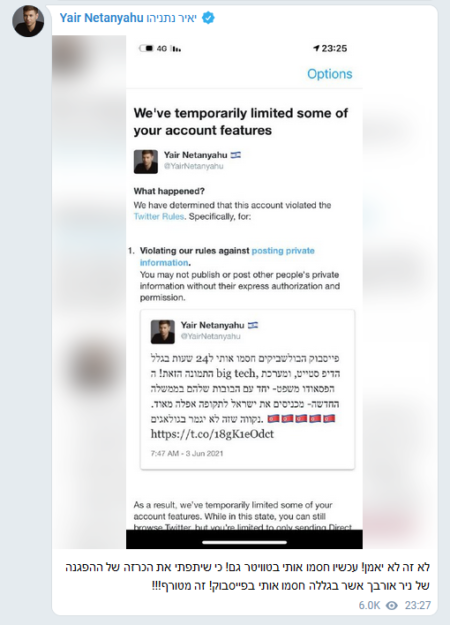
Task: Click the profile picture under the limited features heading
Action: click(x=145, y=161)
